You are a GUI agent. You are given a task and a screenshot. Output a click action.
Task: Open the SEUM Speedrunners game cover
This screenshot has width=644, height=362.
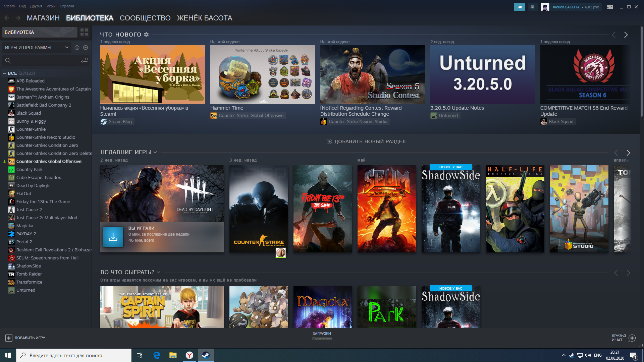click(387, 208)
